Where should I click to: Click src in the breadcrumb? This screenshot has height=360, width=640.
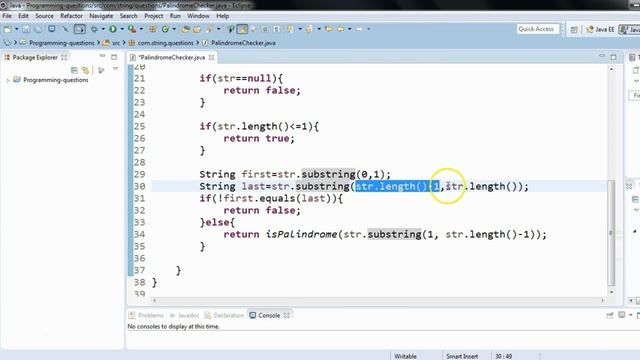[x=116, y=43]
